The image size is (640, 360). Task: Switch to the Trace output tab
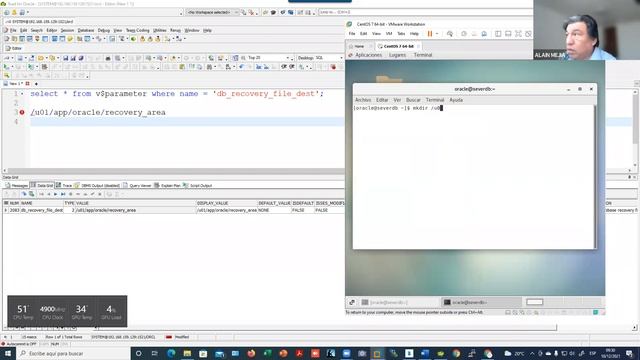tap(64, 186)
